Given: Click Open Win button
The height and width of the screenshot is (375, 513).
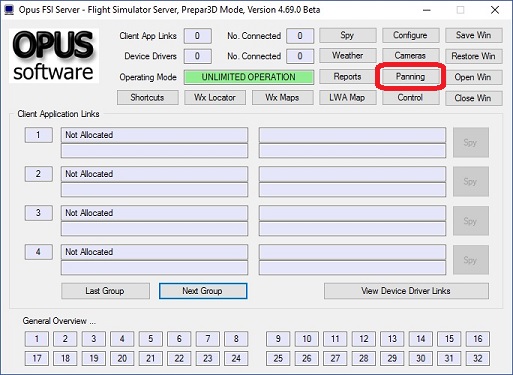Looking at the screenshot, I should (473, 77).
